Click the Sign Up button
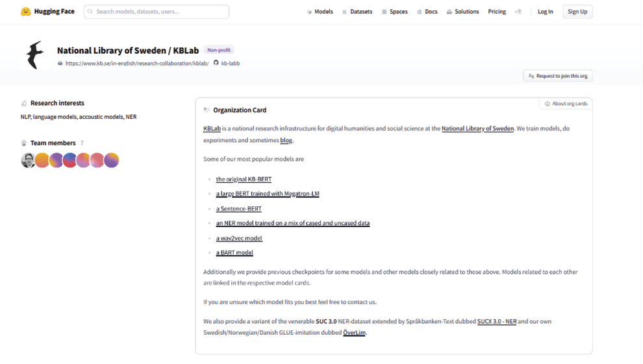 pos(577,12)
